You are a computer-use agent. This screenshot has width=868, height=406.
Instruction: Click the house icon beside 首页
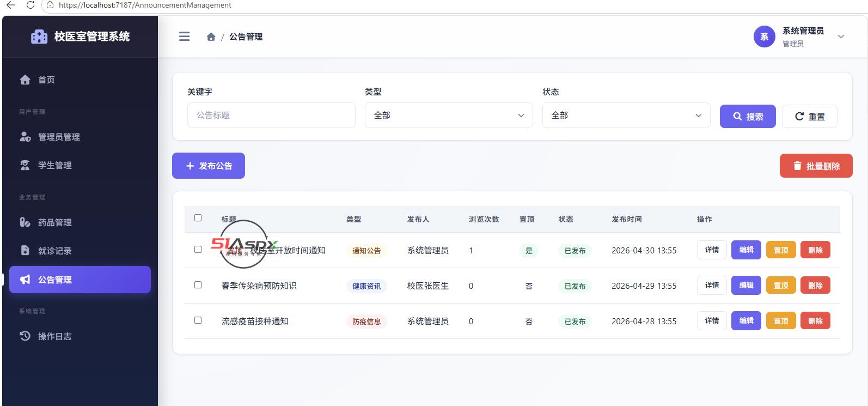click(x=25, y=80)
